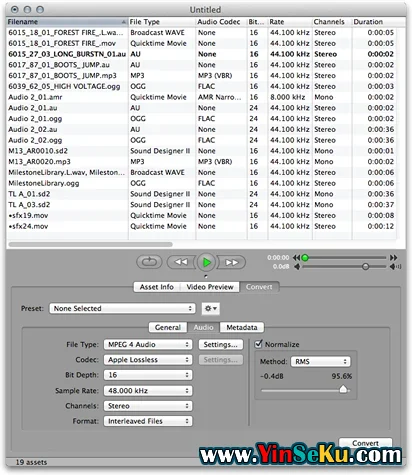The height and width of the screenshot is (475, 412).
Task: Open the Format dropdown
Action: coord(148,421)
